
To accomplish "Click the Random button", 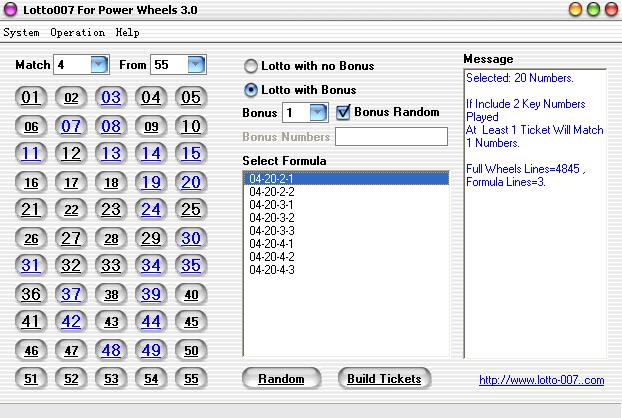I will click(281, 379).
